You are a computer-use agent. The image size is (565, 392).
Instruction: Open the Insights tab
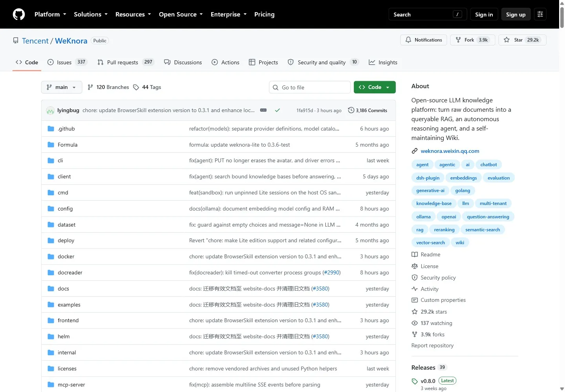(383, 62)
